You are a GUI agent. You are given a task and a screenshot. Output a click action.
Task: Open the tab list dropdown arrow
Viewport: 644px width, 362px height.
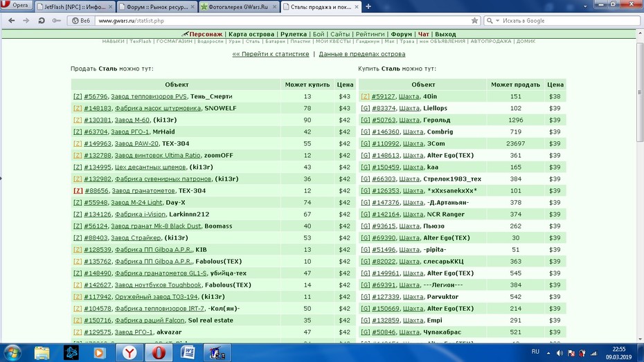pyautogui.click(x=585, y=6)
